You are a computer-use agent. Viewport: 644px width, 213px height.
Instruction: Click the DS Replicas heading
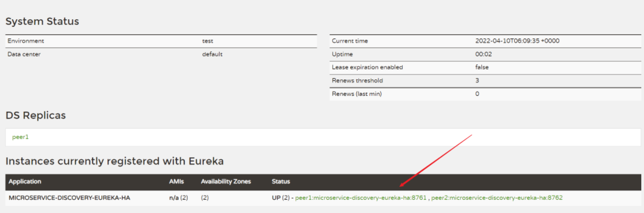pos(36,116)
